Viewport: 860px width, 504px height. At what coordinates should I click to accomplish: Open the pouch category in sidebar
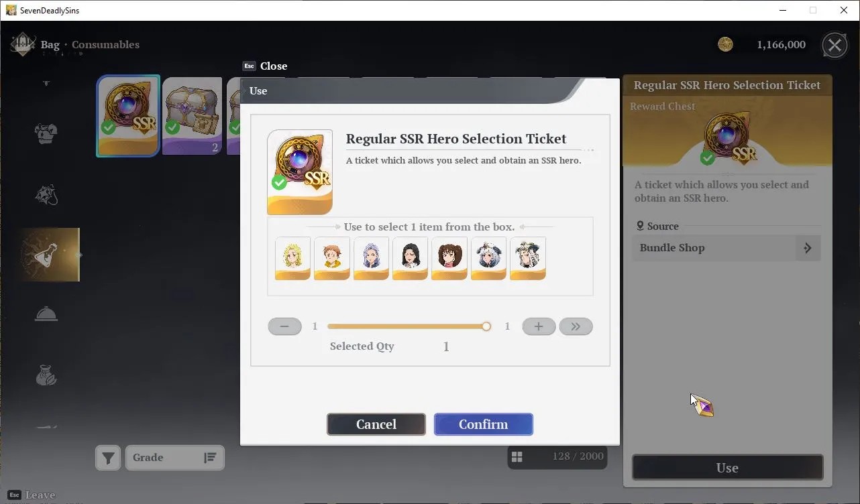pos(46,375)
